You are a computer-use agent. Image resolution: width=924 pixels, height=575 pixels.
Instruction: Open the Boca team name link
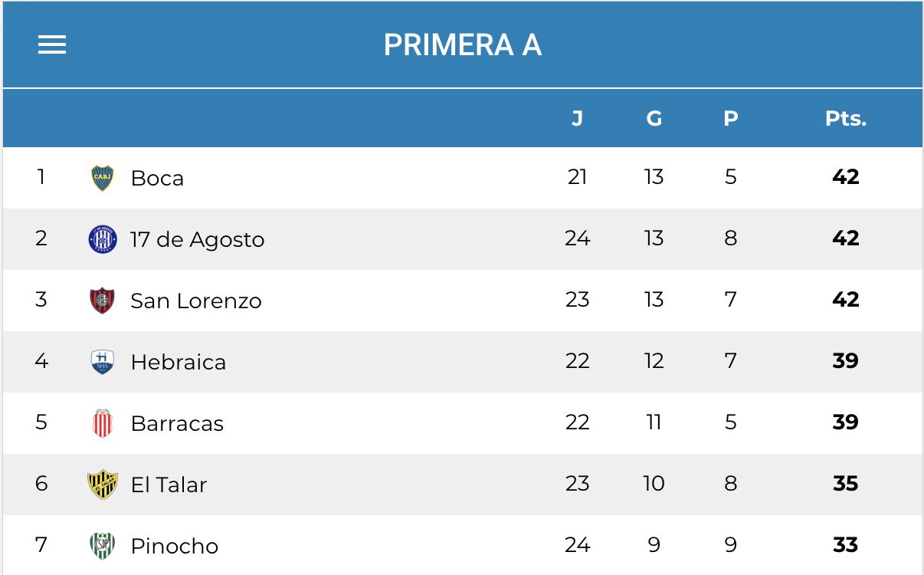tap(157, 178)
